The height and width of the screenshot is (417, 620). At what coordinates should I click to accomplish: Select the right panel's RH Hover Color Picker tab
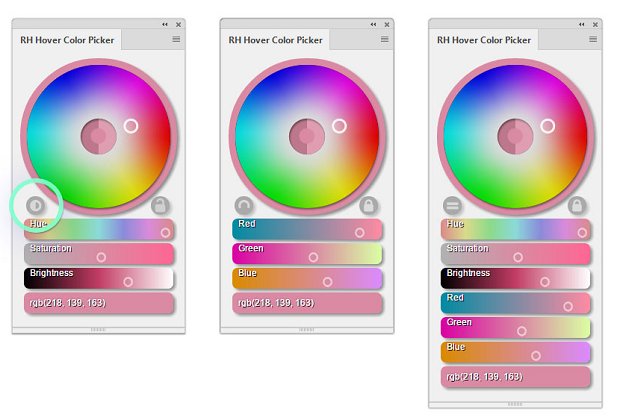[x=484, y=40]
